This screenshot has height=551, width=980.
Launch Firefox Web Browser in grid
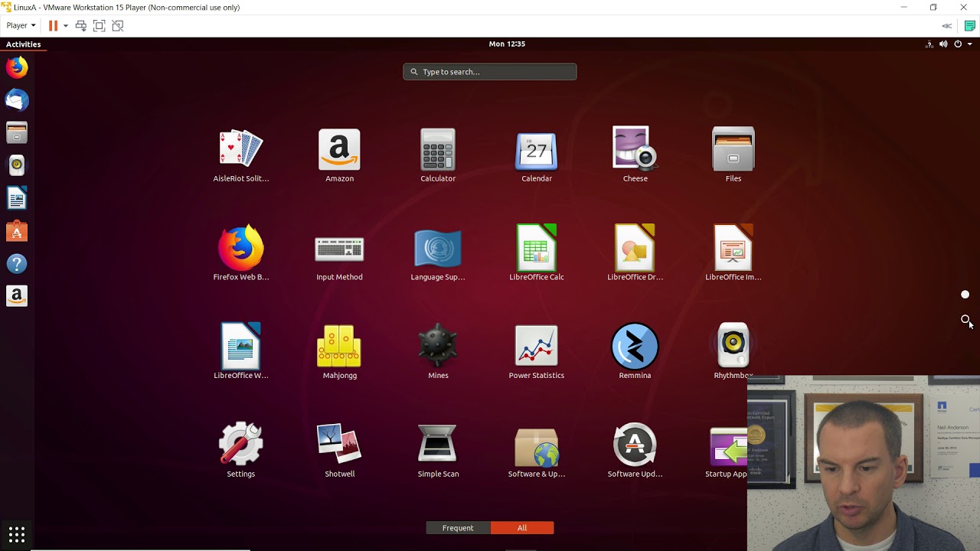pos(240,254)
